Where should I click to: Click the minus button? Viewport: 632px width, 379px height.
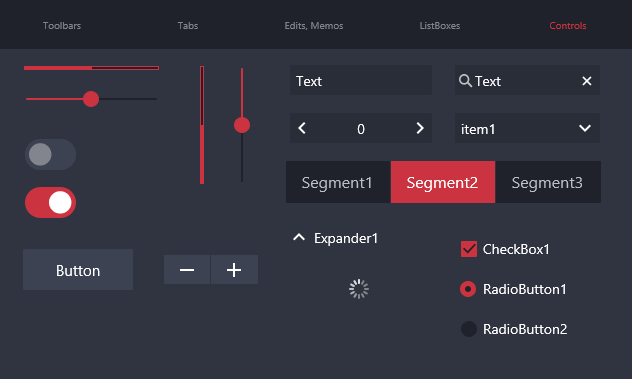coord(187,269)
